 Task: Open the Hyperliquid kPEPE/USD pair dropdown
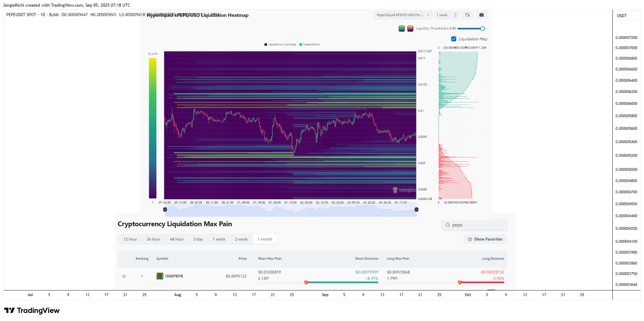pos(403,15)
